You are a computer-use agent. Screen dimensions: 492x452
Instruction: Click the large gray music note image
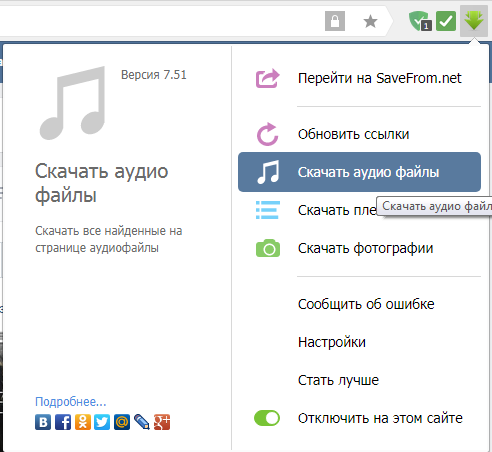coord(72,103)
